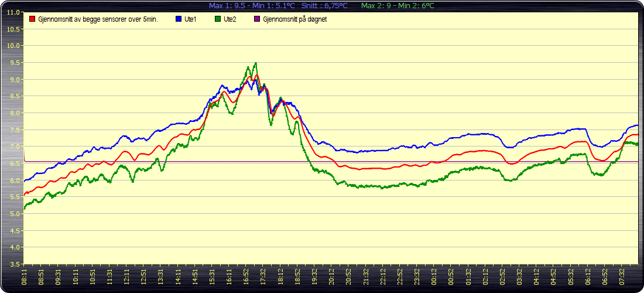Screen dimensions: 644x293
Task: Click the 'Max 1: 9.5 - Min 1: 5.1°C' header
Action: [252, 5]
